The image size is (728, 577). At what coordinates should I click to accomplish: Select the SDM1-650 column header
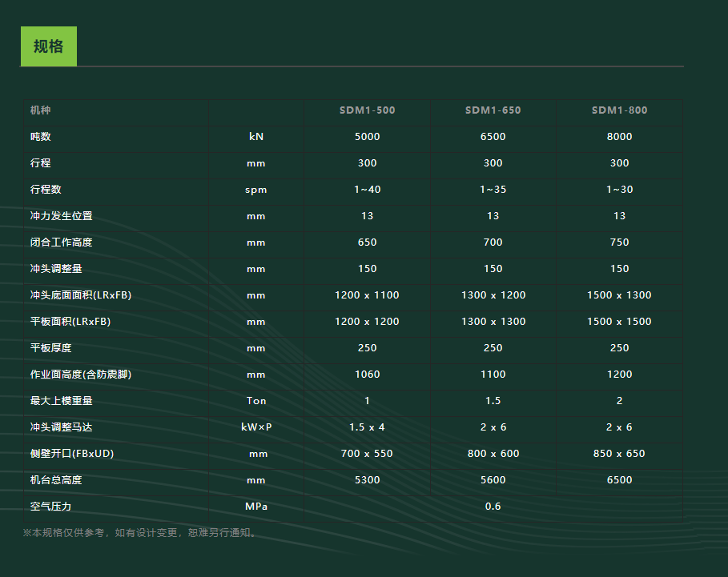[493, 110]
